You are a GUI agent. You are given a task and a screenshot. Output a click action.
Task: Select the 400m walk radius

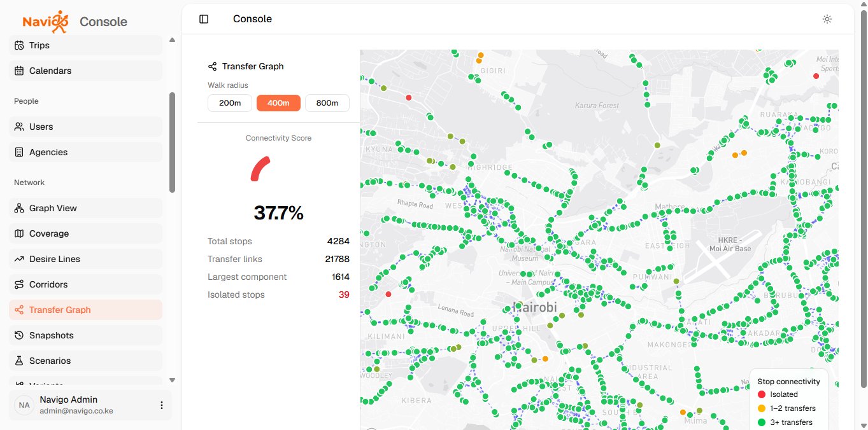278,103
